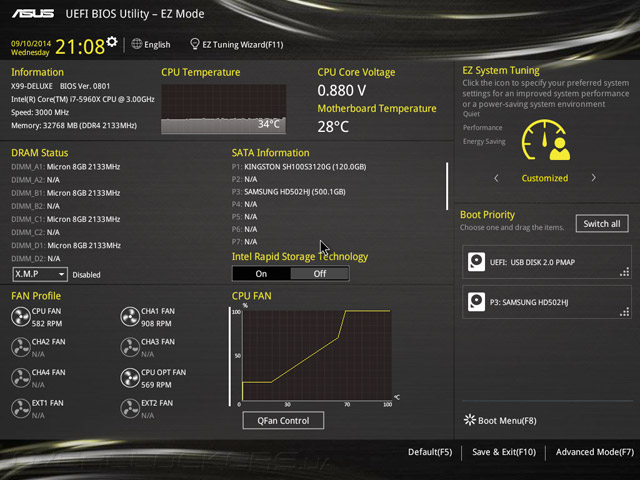Open the date and time settings gear
This screenshot has height=480, width=640.
click(112, 42)
